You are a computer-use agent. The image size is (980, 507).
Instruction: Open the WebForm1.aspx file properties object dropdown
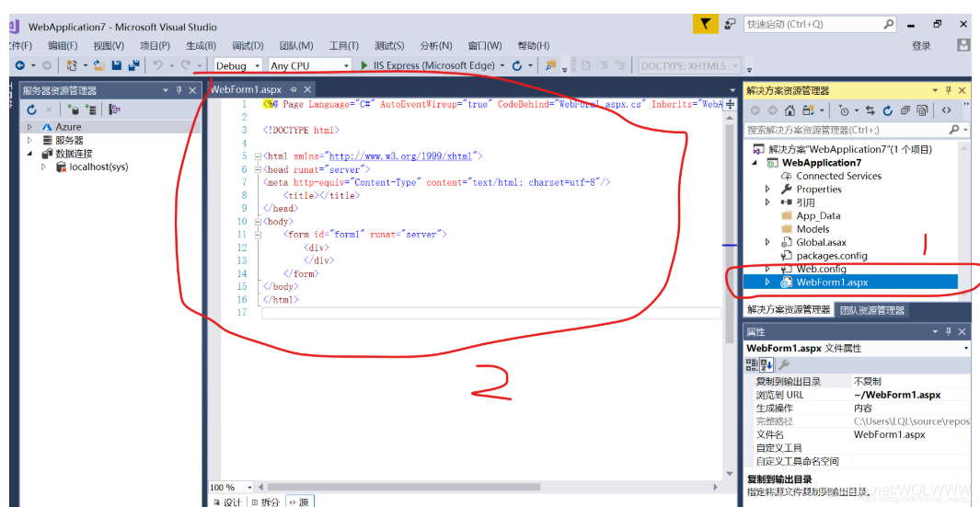coord(857,348)
